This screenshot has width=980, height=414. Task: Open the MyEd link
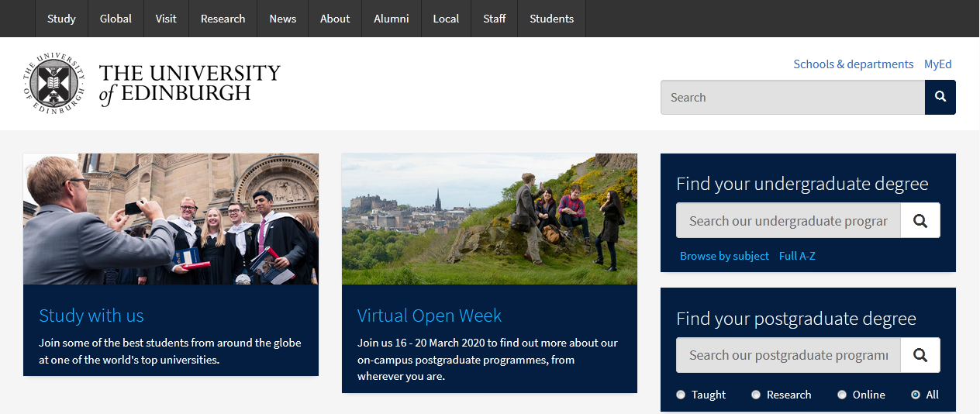(938, 64)
